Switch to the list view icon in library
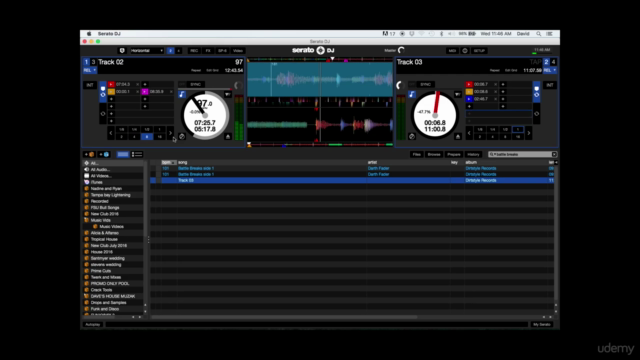 [137, 154]
